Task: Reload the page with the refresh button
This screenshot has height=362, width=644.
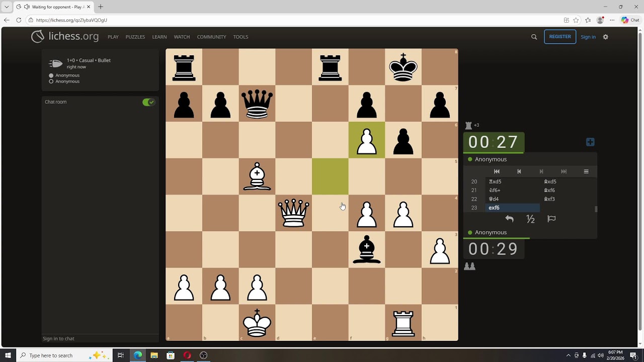Action: pyautogui.click(x=19, y=20)
